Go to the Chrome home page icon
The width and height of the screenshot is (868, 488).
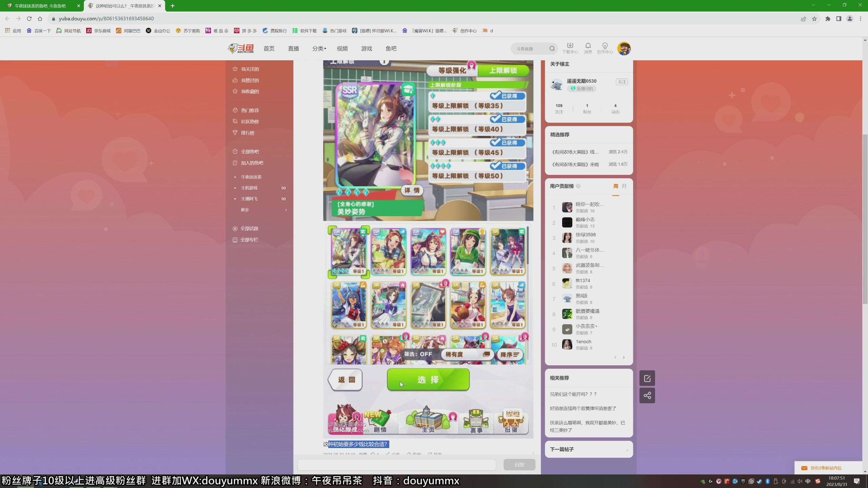point(40,19)
